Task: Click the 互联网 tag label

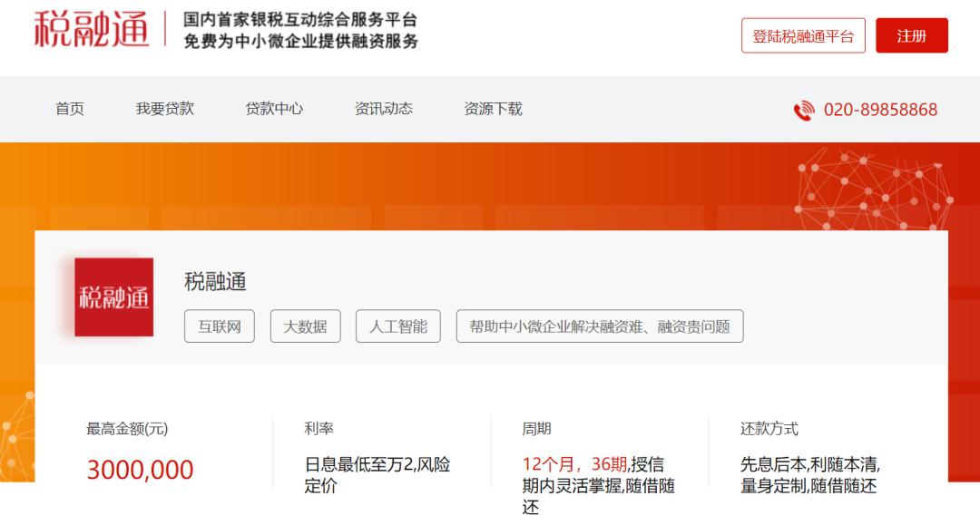Action: [x=218, y=326]
